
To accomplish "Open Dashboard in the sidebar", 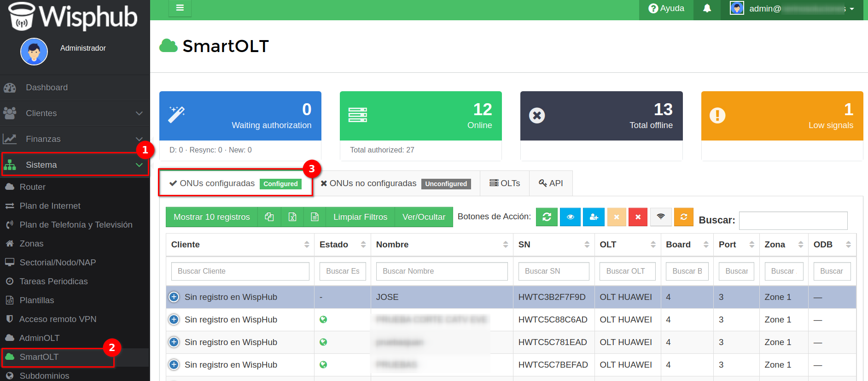I will (x=75, y=88).
